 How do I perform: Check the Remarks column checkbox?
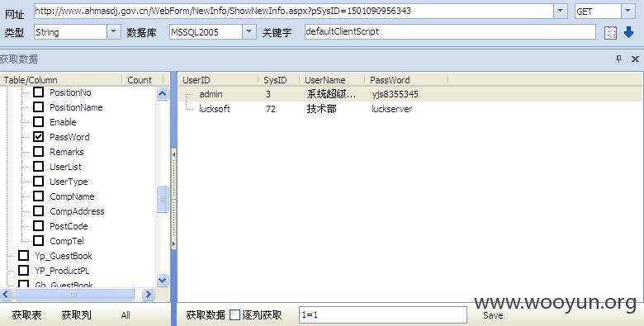coord(38,152)
